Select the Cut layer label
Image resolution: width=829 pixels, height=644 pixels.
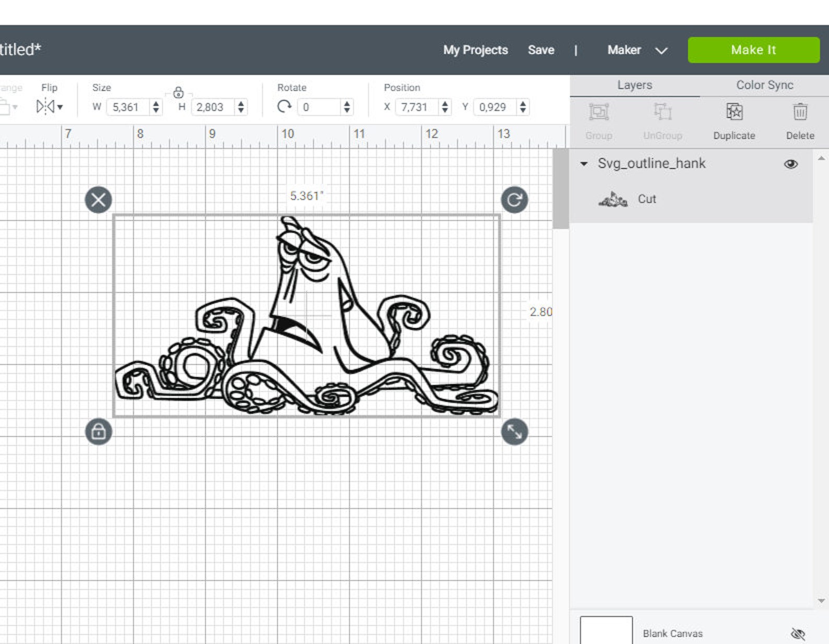click(647, 199)
